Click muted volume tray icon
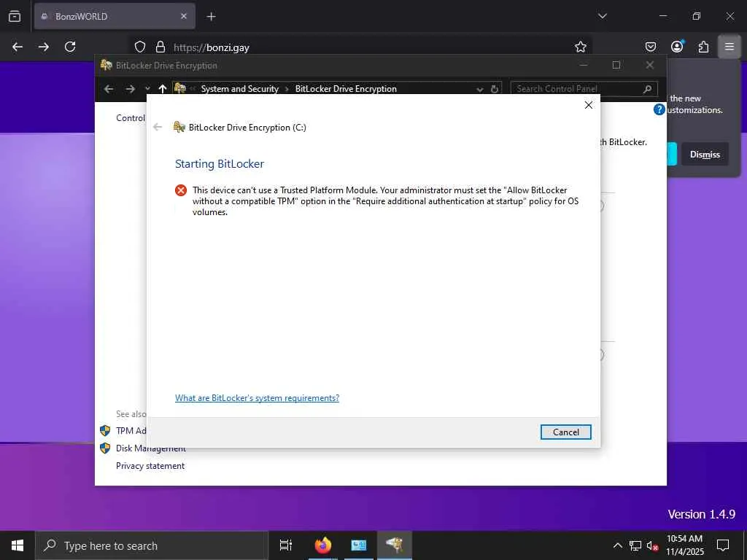747x560 pixels. (652, 545)
